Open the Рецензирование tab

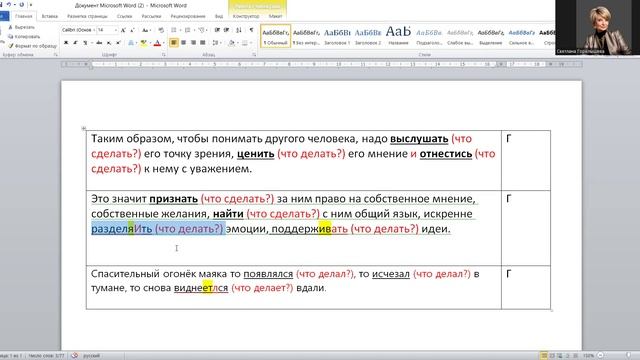(x=188, y=16)
